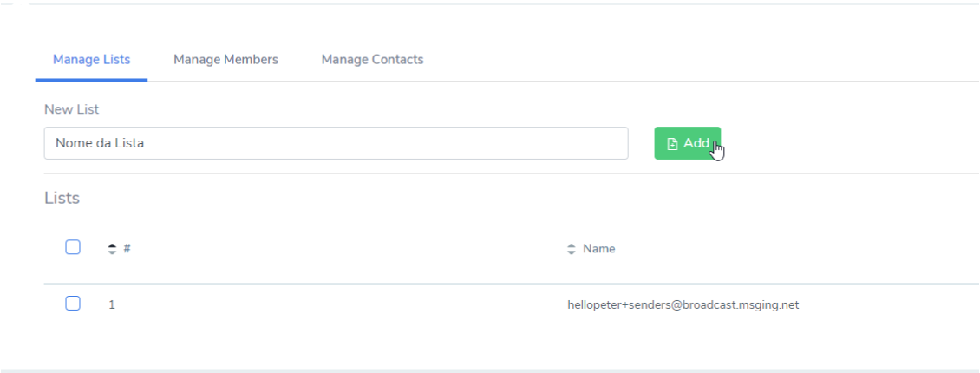The width and height of the screenshot is (980, 373).
Task: Sort lists by the # column header
Action: 127,248
